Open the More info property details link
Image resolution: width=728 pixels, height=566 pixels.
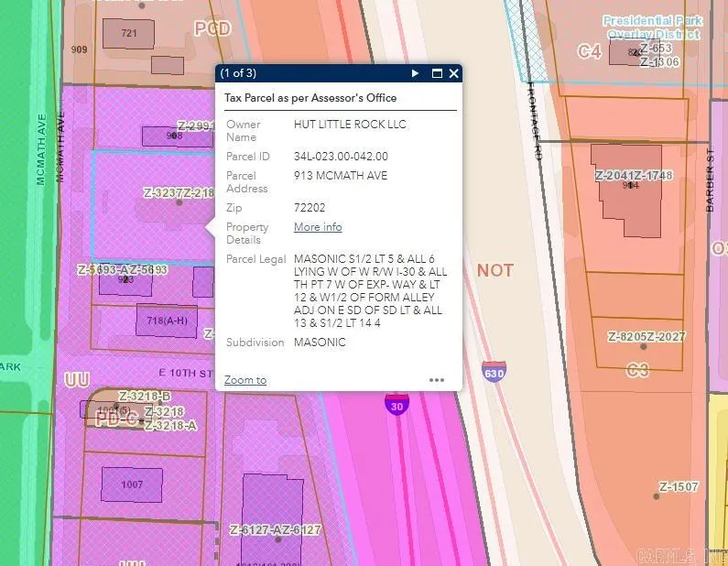[x=318, y=227]
